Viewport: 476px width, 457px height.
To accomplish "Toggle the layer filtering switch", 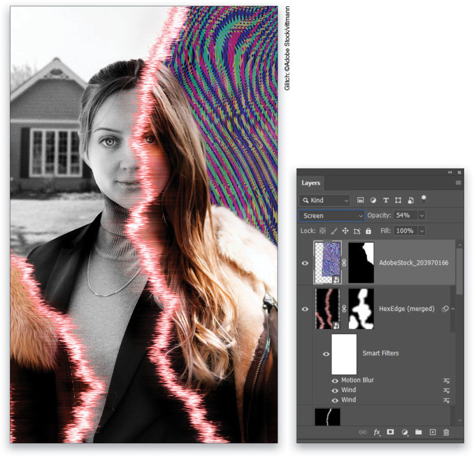I will coord(423,199).
